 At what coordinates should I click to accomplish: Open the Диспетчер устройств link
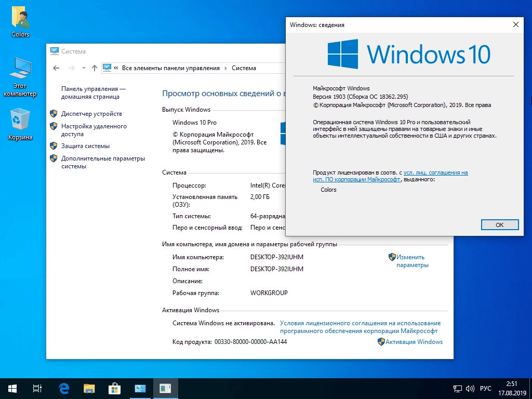91,114
